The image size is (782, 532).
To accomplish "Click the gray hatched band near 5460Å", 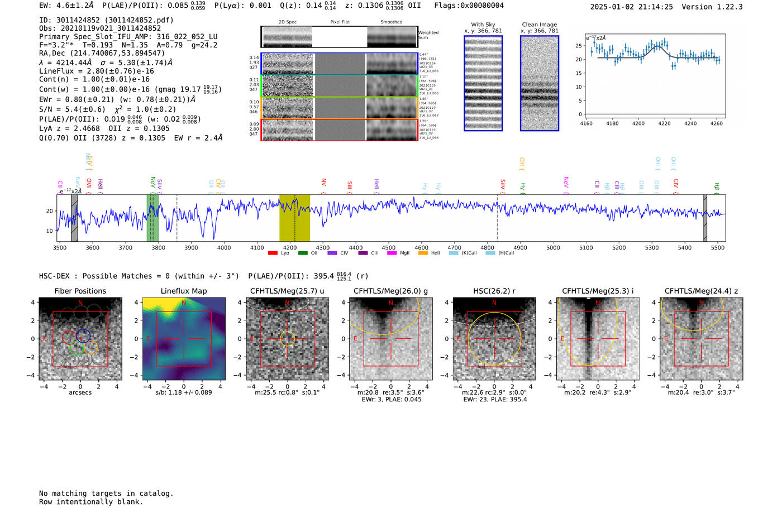I will tap(705, 218).
